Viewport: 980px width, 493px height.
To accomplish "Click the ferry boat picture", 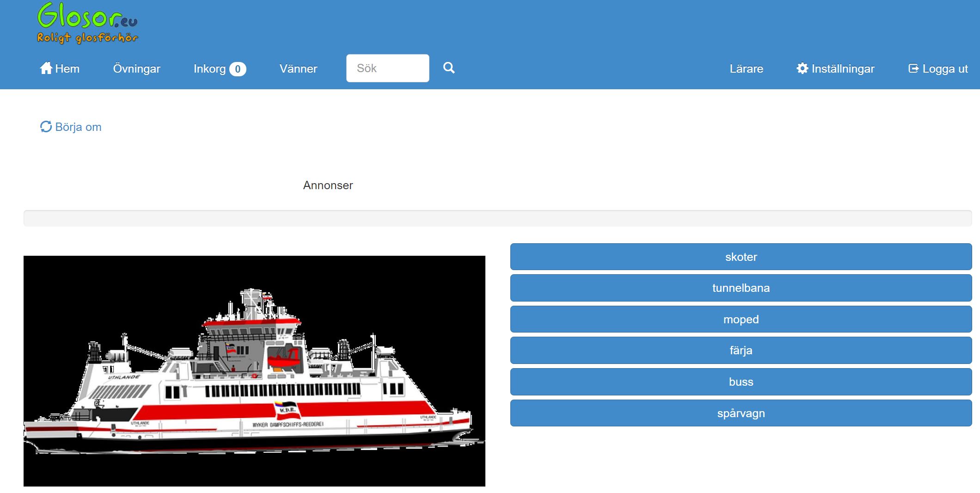I will [254, 371].
